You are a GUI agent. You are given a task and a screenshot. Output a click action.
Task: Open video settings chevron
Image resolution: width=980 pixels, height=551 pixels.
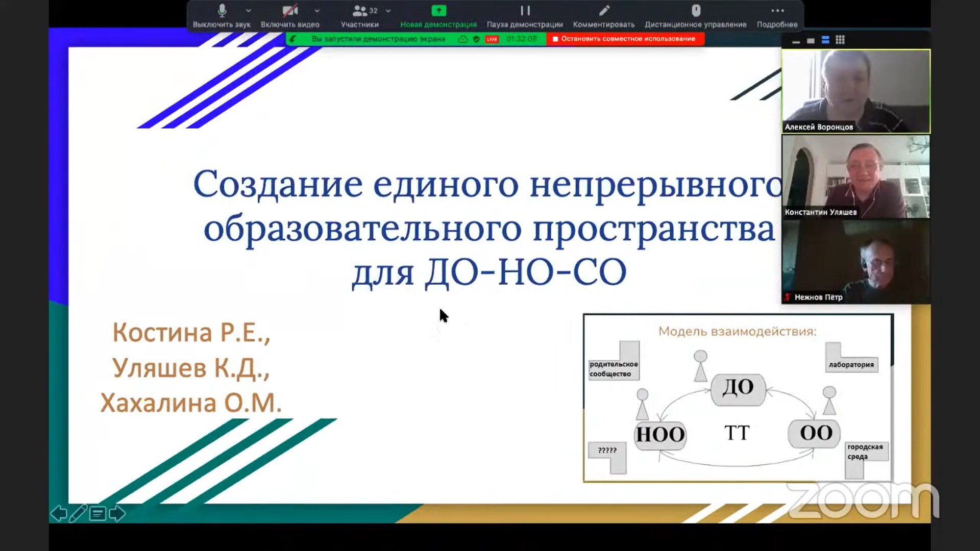(x=317, y=10)
